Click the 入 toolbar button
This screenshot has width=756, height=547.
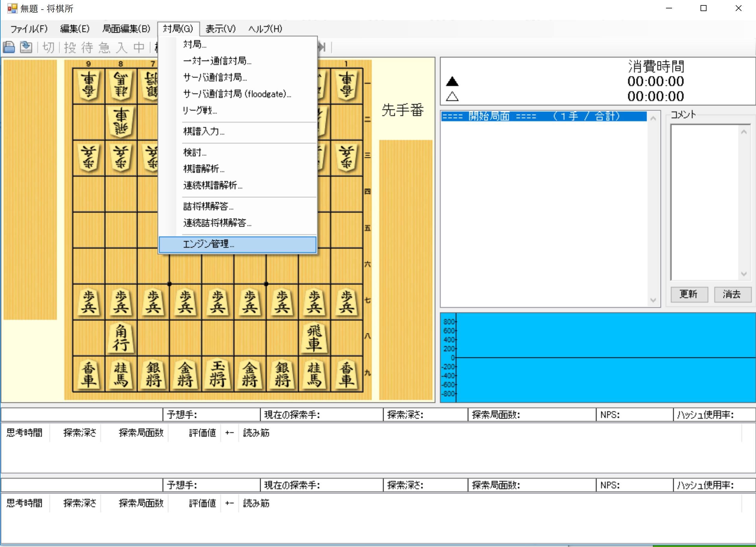click(122, 48)
